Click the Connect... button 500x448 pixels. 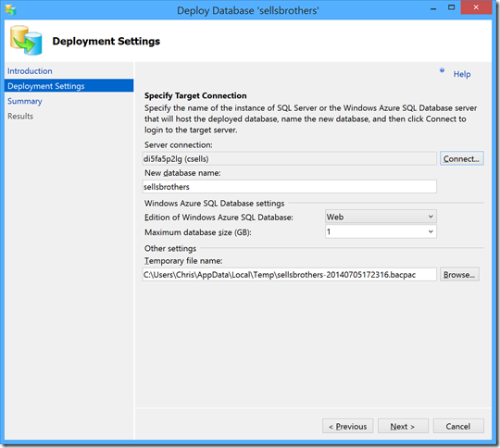pos(461,158)
